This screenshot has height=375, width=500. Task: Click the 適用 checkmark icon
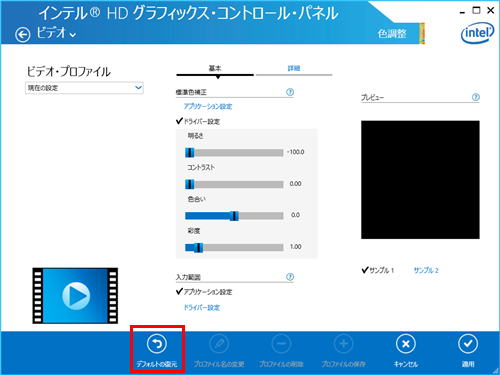[x=468, y=344]
